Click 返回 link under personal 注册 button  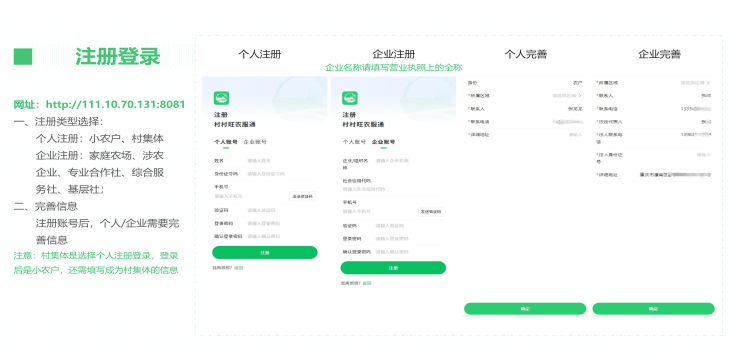tap(239, 268)
